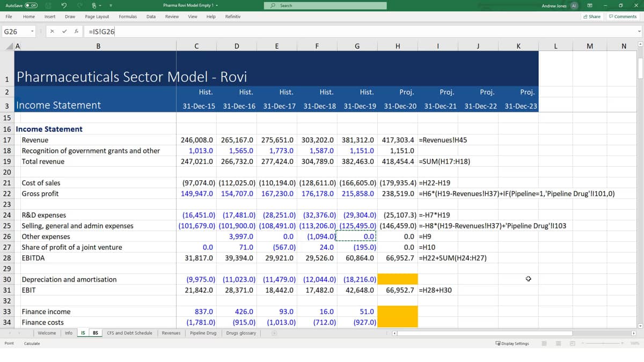Cancel formula entry with X icon
This screenshot has height=362, width=644.
[x=52, y=32]
